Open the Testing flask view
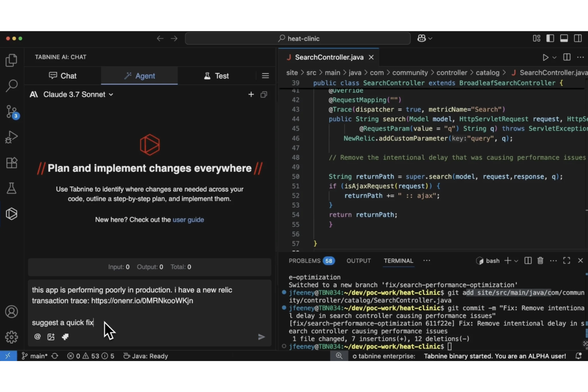This screenshot has width=588, height=392. click(12, 188)
